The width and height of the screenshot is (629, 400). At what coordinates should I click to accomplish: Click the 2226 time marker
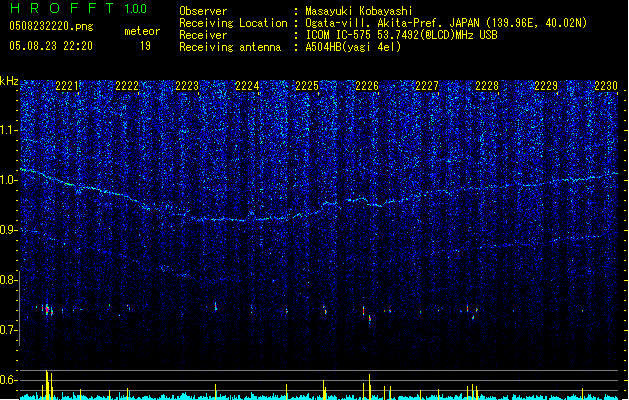point(367,85)
